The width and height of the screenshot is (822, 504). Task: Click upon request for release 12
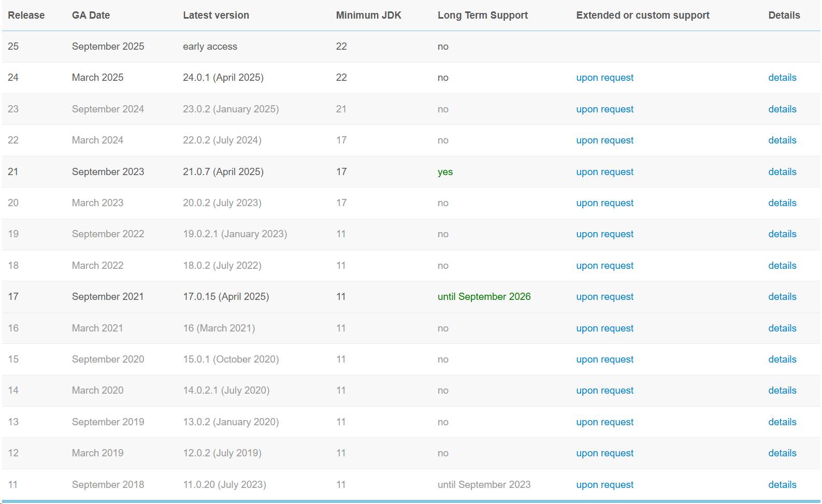pyautogui.click(x=604, y=453)
